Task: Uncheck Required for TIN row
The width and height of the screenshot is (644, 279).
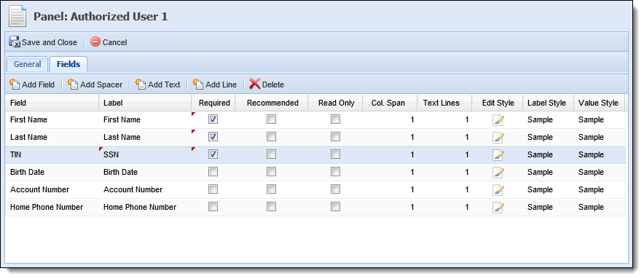Action: tap(213, 154)
